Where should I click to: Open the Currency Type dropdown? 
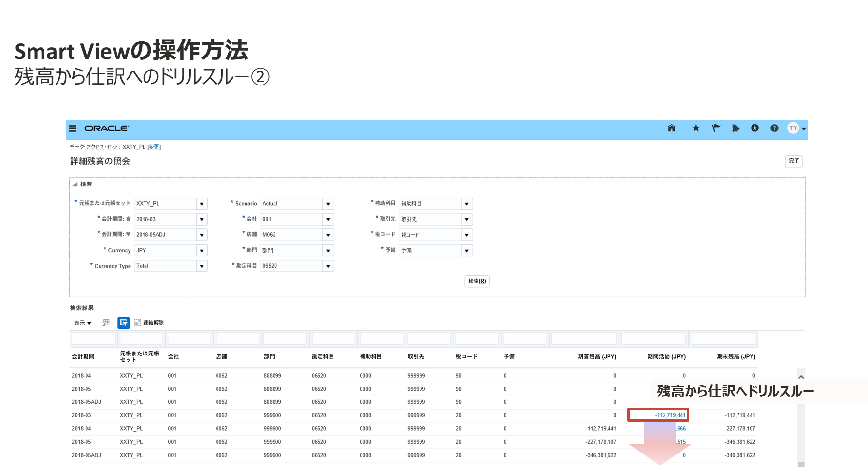point(202,266)
